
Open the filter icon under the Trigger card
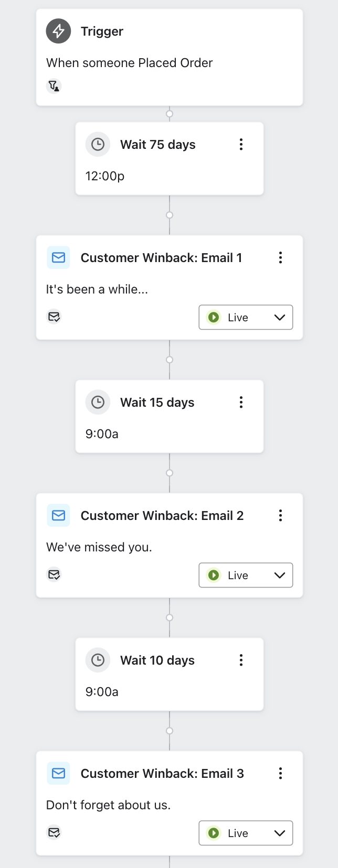[54, 86]
